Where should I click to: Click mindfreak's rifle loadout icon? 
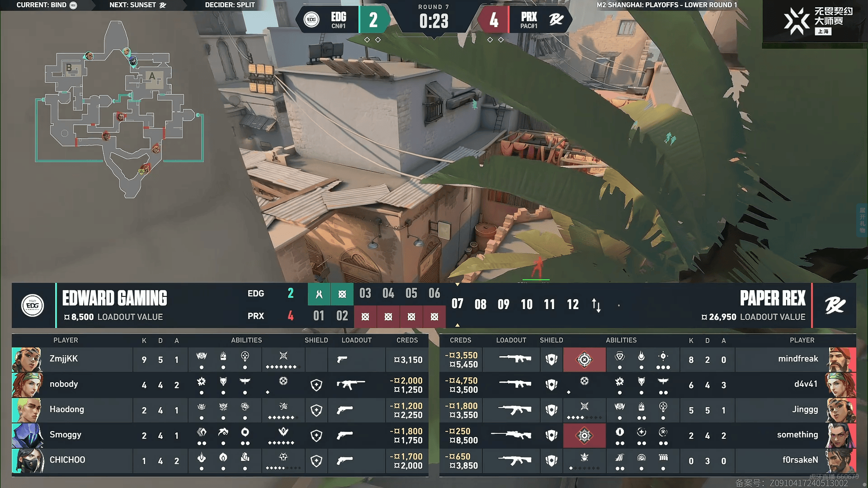(515, 359)
